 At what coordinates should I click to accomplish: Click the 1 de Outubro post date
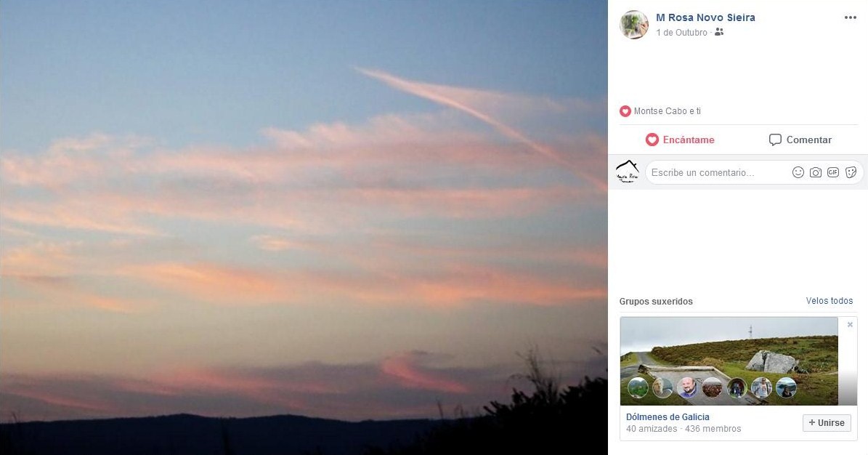[x=681, y=33]
